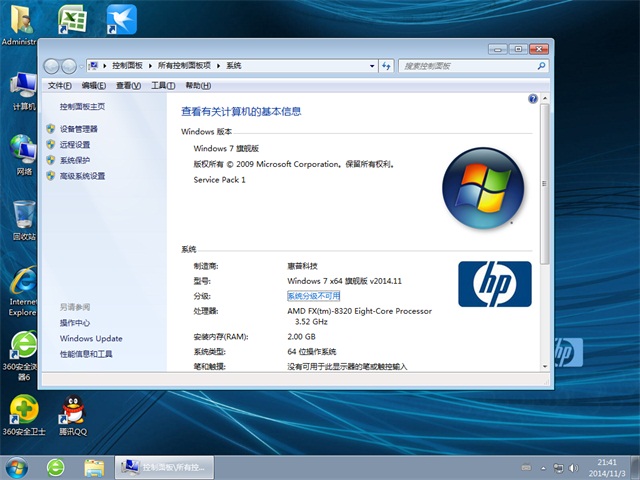The image size is (640, 480).
Task: Click the HP logo image in system info
Action: click(494, 284)
